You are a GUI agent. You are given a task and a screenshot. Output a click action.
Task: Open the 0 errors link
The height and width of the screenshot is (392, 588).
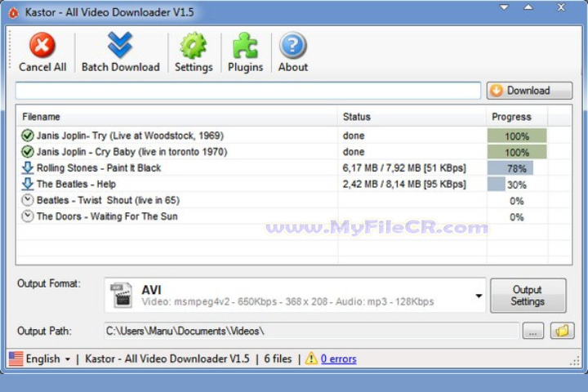[338, 359]
